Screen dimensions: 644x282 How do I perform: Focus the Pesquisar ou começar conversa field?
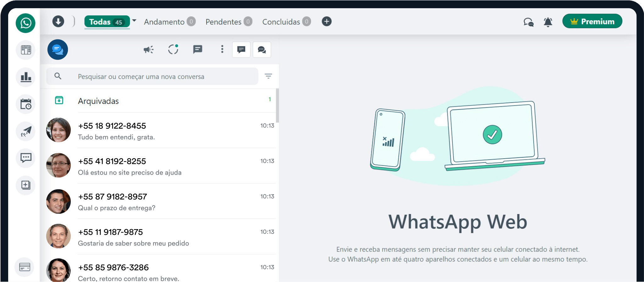[x=152, y=76]
